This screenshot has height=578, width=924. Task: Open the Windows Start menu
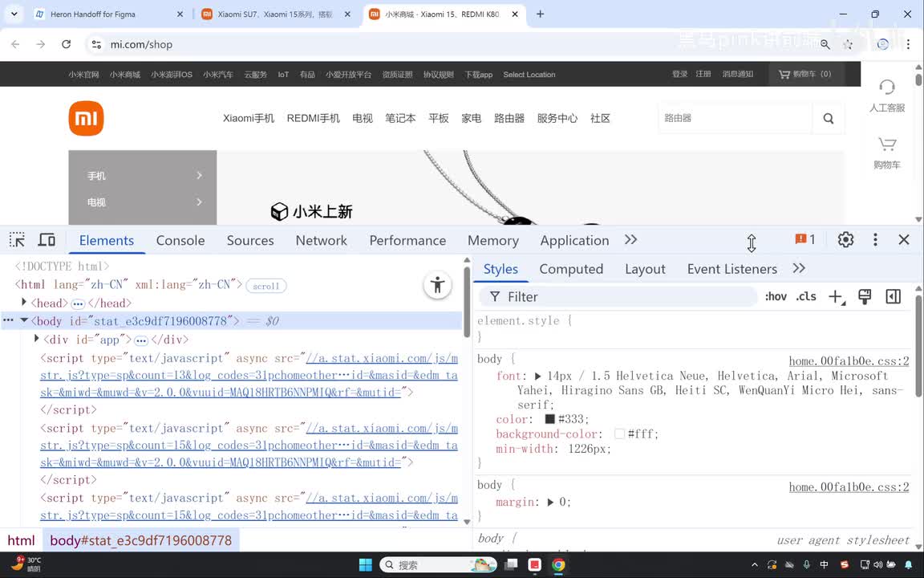(x=366, y=564)
